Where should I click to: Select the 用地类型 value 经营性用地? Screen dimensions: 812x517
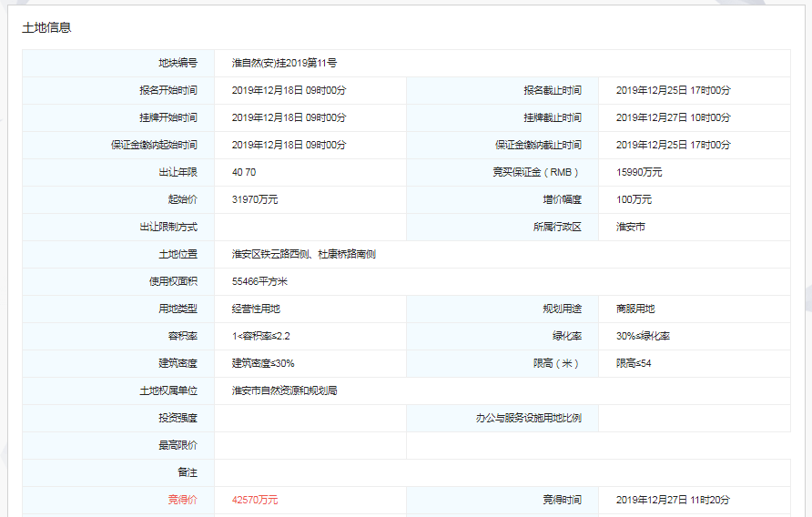click(256, 309)
